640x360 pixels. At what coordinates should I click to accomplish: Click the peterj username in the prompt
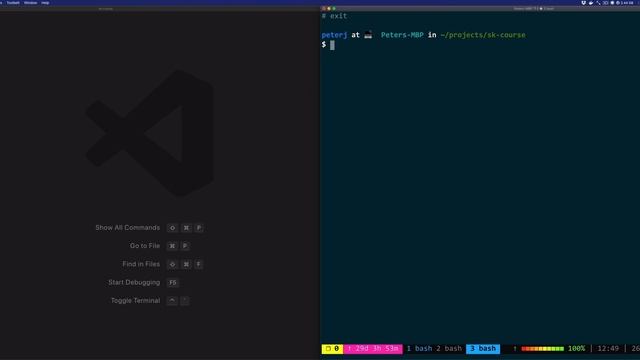(x=334, y=35)
